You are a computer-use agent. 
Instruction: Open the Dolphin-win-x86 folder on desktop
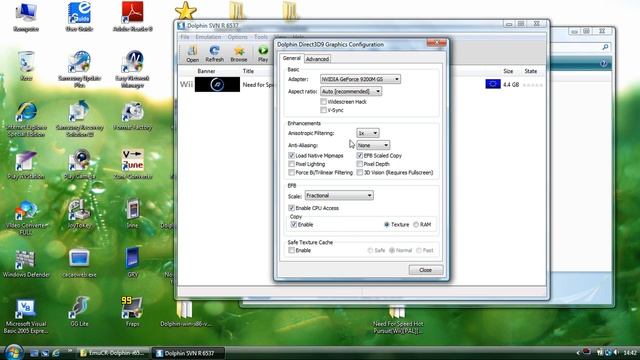pos(185,314)
